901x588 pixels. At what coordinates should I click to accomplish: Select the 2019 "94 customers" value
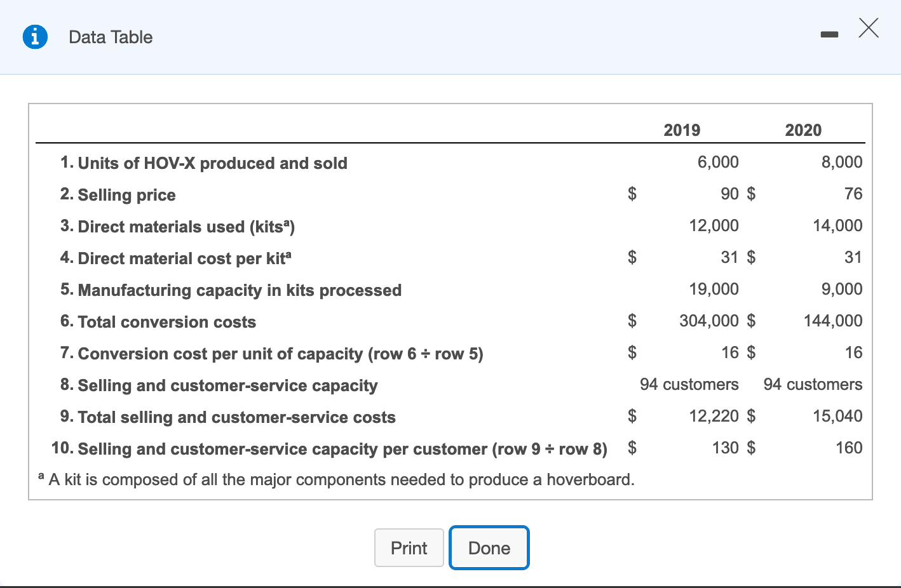[x=689, y=384]
